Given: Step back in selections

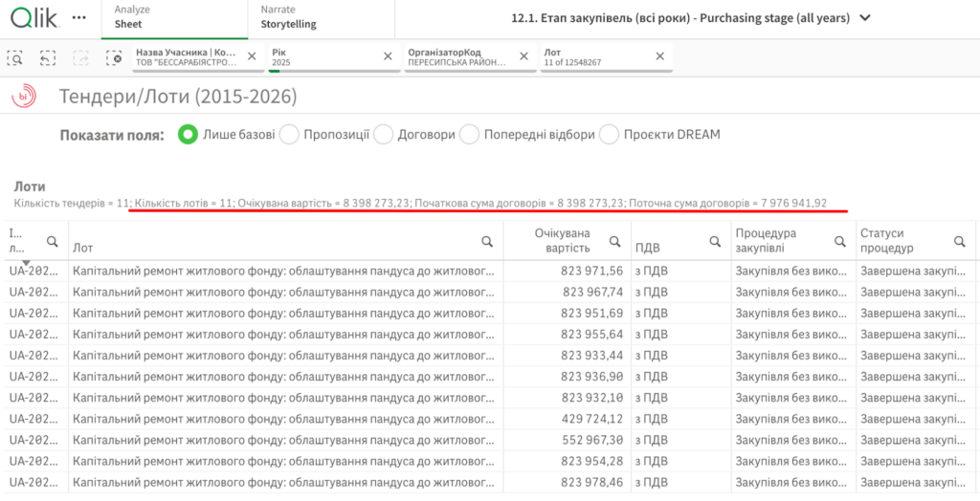Looking at the screenshot, I should point(48,57).
